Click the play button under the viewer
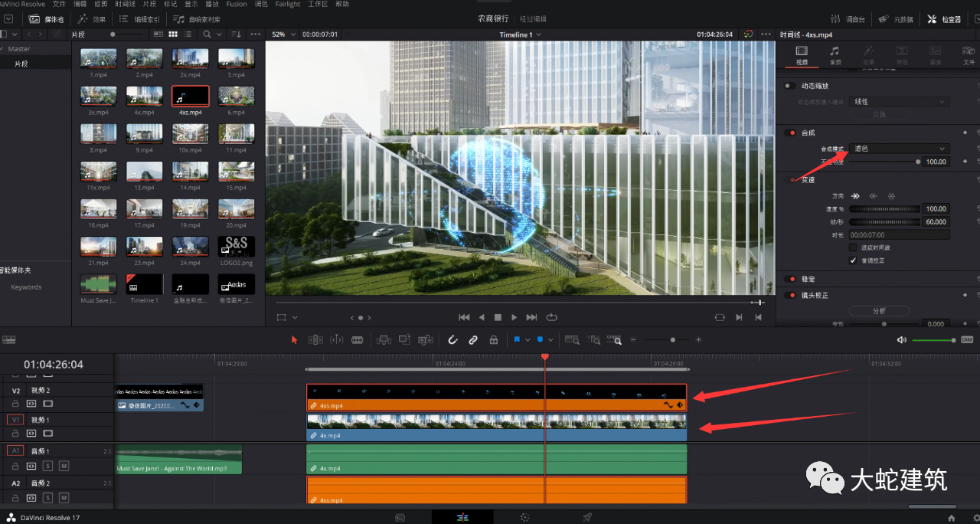This screenshot has width=980, height=524. click(514, 317)
